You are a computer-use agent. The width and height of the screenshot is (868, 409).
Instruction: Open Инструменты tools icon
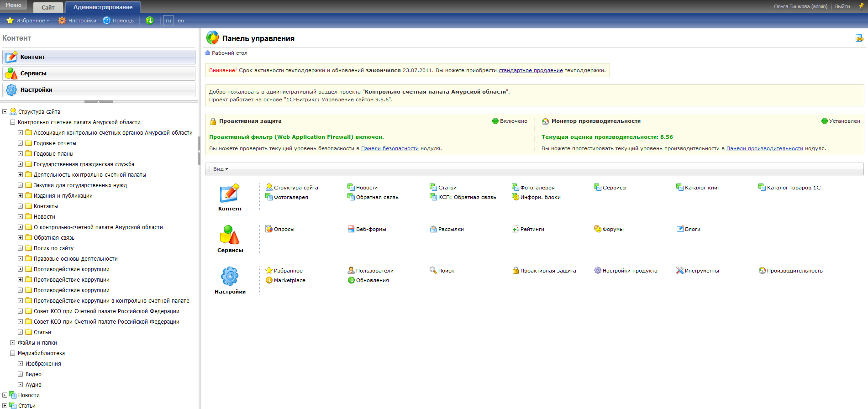(x=680, y=271)
